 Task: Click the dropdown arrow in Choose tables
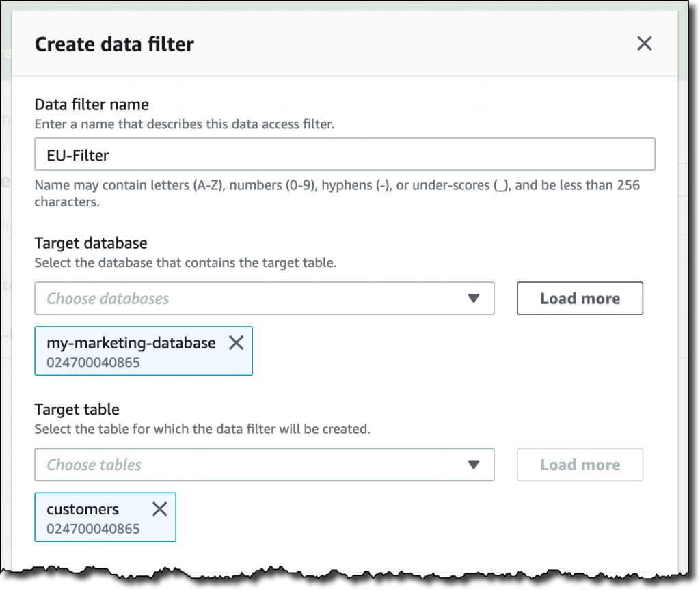[x=474, y=465]
